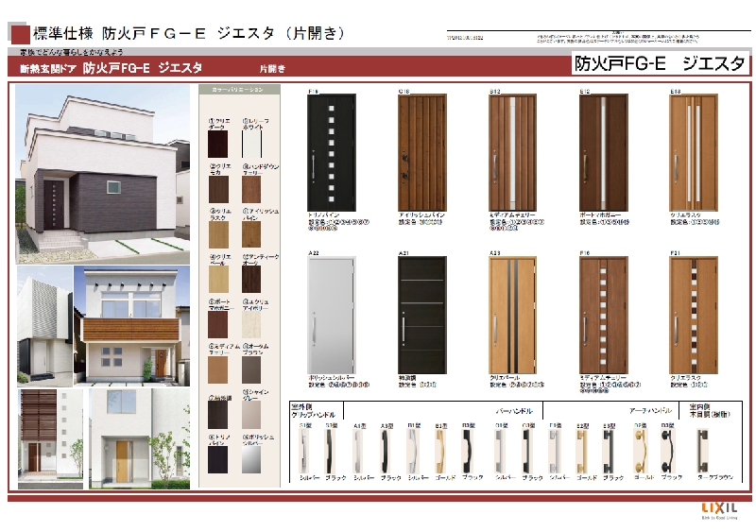Choose the silver E-type straight bar handle

coord(554,452)
